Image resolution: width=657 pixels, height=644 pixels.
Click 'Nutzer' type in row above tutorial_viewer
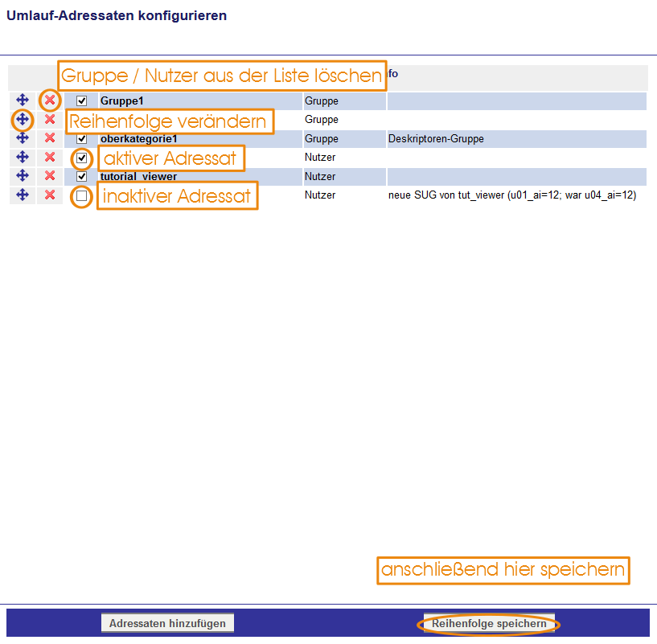point(320,157)
